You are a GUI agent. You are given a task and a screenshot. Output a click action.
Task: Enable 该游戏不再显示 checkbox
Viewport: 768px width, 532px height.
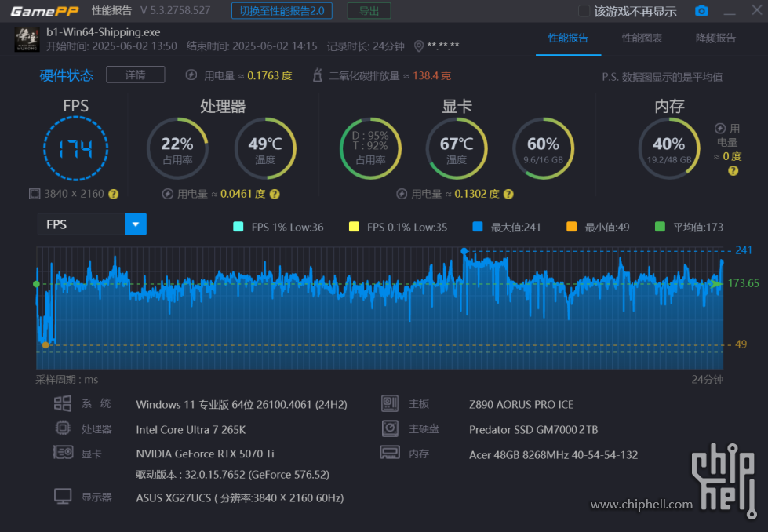click(x=584, y=11)
